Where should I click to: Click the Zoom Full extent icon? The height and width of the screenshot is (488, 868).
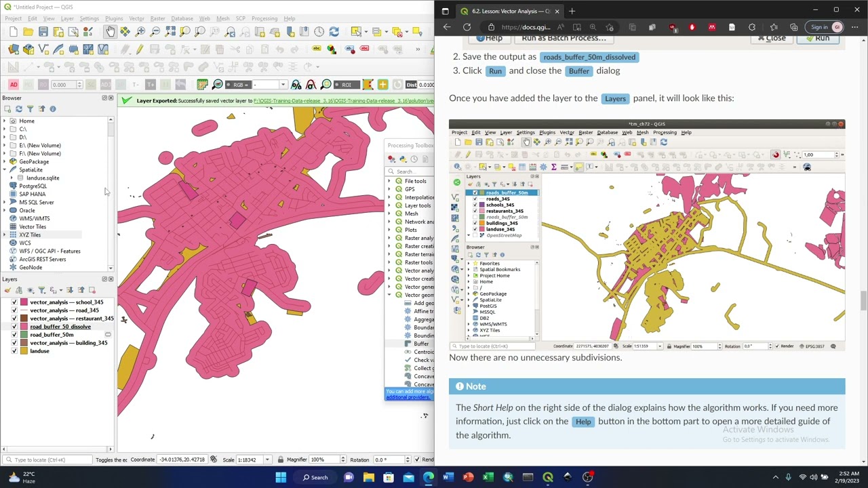click(x=170, y=32)
